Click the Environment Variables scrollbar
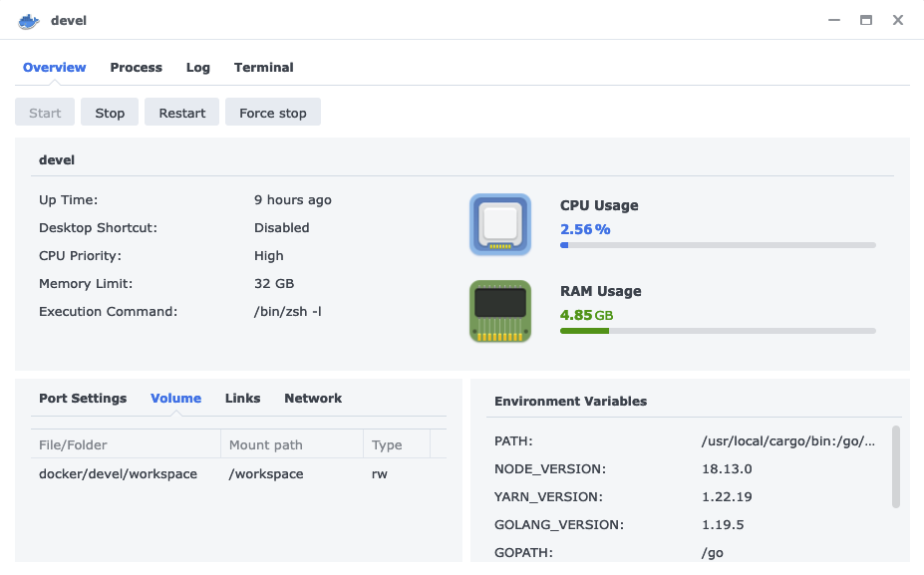Image resolution: width=924 pixels, height=575 pixels. pos(896,466)
